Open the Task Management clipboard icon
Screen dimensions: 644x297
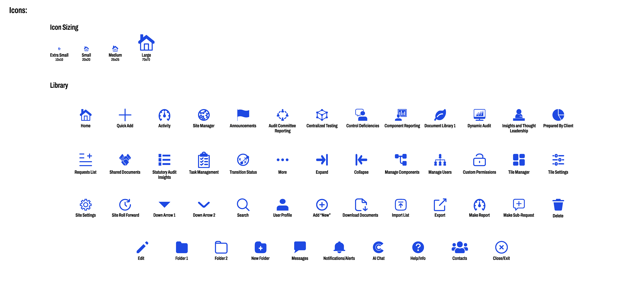pyautogui.click(x=204, y=160)
